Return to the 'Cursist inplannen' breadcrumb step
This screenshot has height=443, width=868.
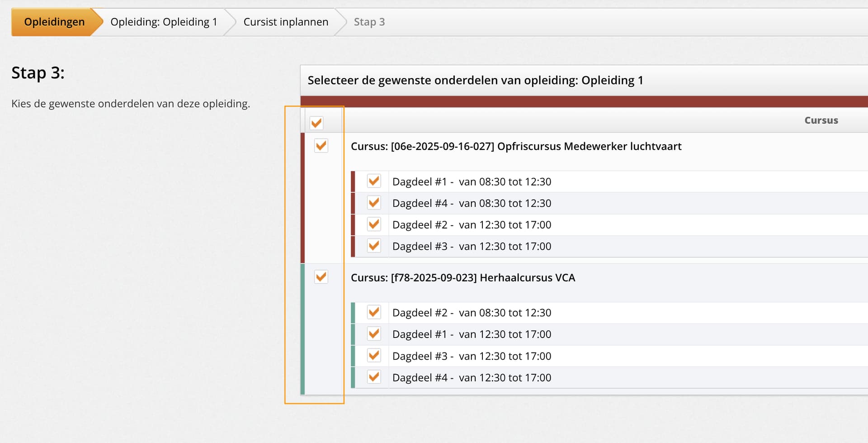286,22
